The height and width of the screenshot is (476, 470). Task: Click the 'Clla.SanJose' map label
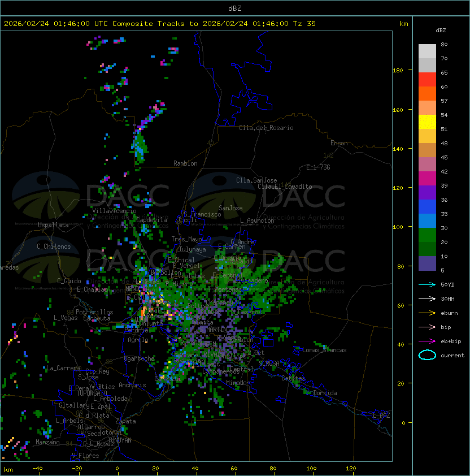click(x=256, y=180)
